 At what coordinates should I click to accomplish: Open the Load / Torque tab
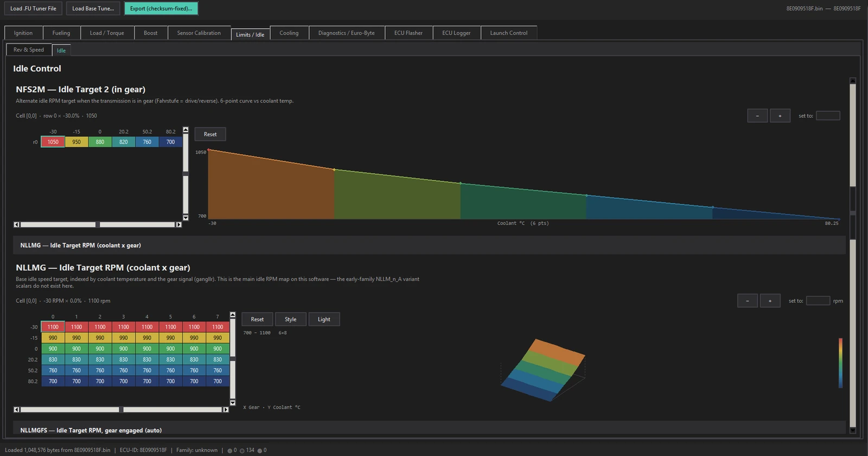coord(107,33)
